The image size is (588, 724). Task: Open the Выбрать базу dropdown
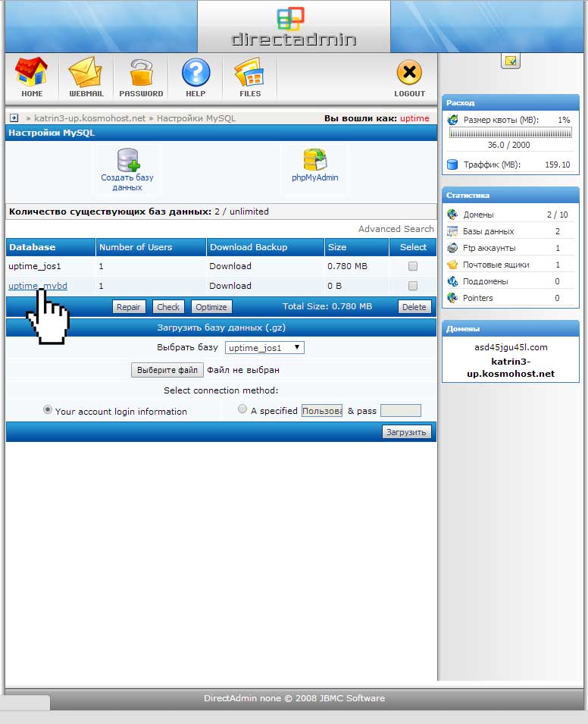tap(264, 348)
